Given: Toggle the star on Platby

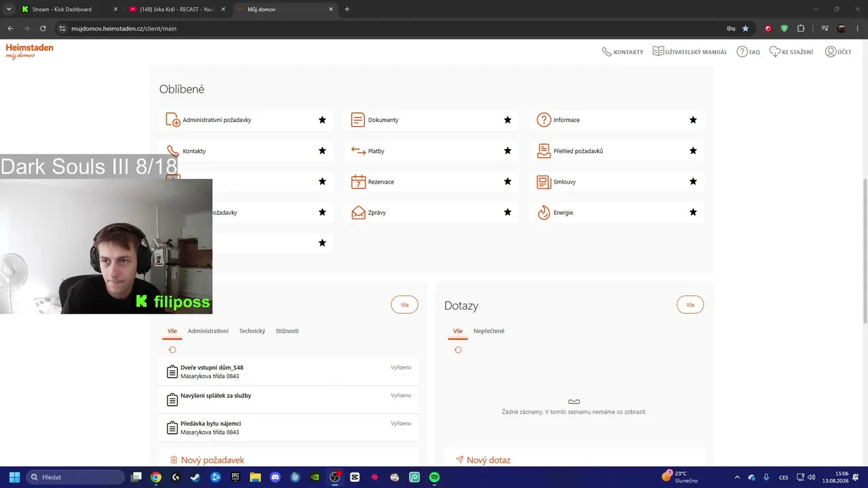Looking at the screenshot, I should [507, 151].
